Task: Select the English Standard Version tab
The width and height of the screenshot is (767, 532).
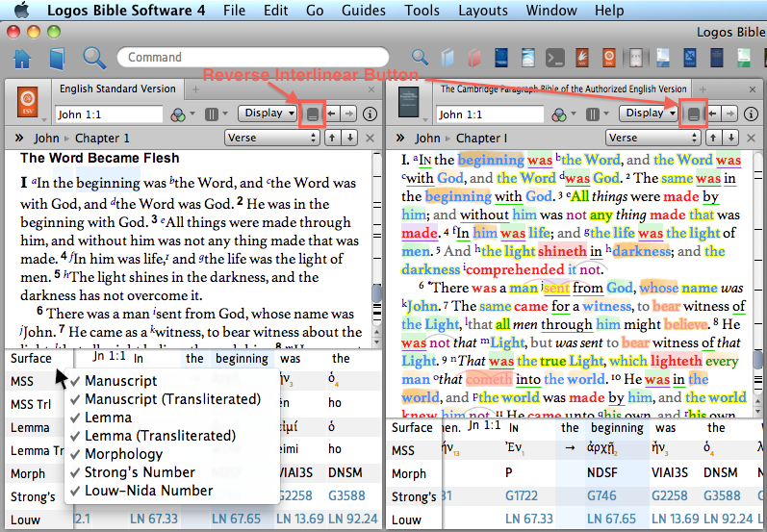Action: 117,89
